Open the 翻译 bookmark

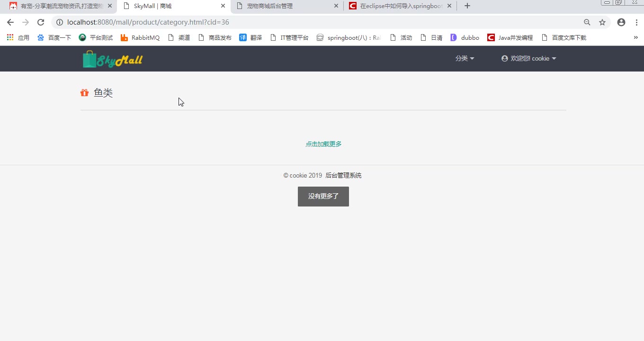tap(250, 37)
